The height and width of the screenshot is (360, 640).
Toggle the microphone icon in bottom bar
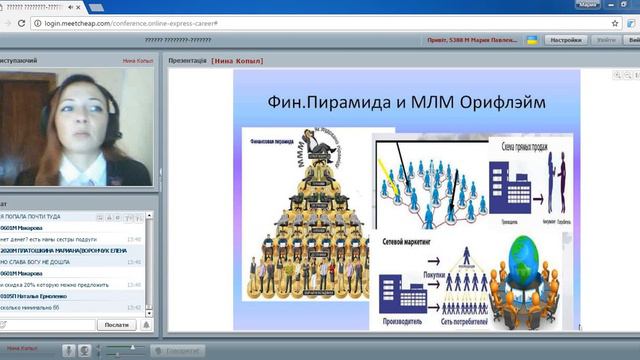pyautogui.click(x=69, y=351)
